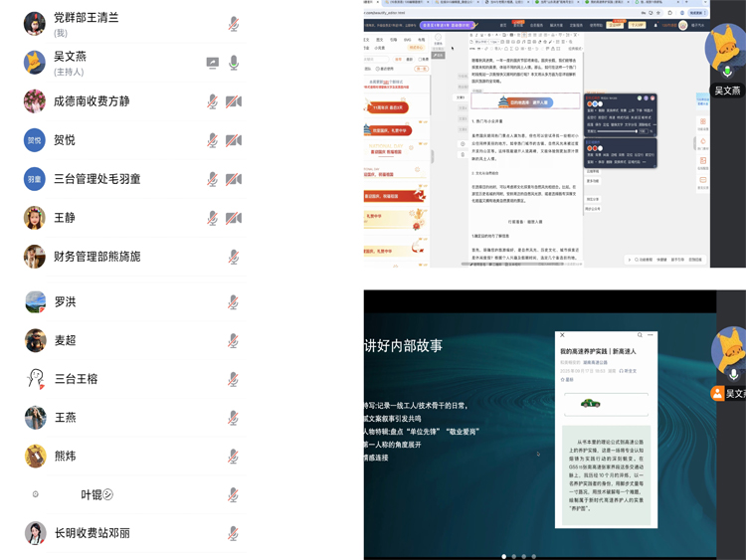
Task: Click the disabled camera icon beside 三台管理处毛羽童
Action: [234, 179]
